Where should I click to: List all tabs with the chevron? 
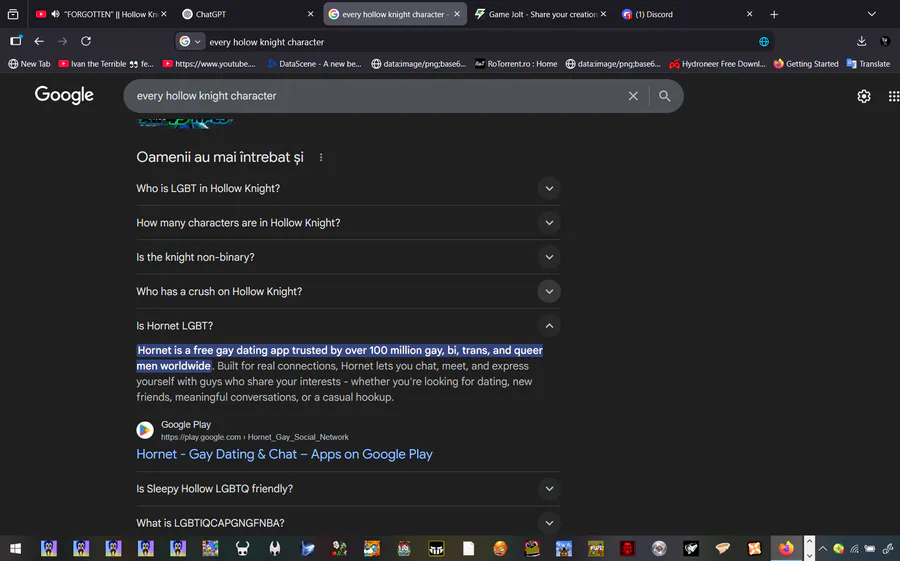click(x=871, y=14)
